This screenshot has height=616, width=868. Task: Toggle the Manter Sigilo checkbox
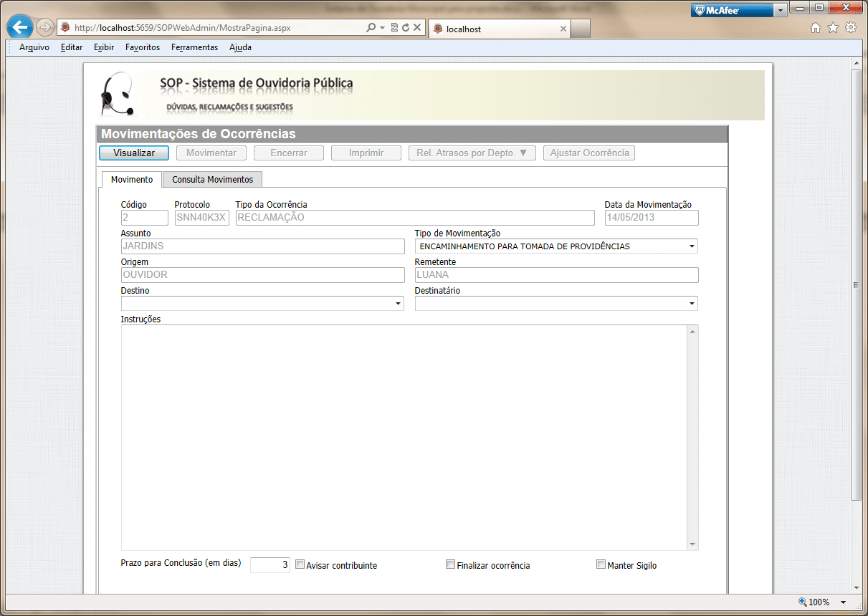point(601,564)
